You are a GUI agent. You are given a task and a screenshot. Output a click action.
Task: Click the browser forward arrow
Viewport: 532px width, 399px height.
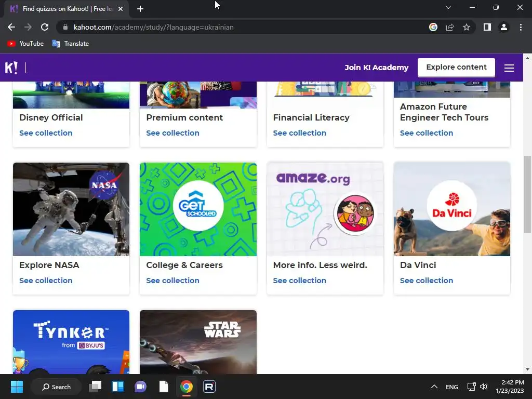(x=28, y=27)
